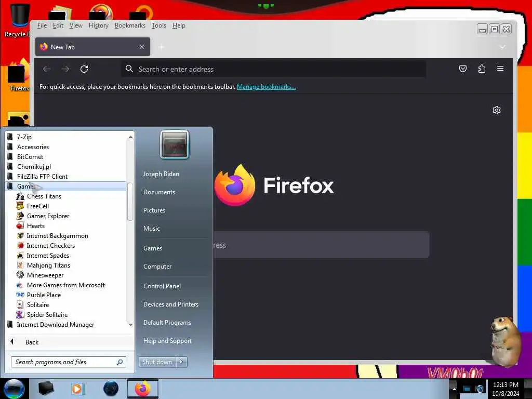The height and width of the screenshot is (399, 532).
Task: Open the Firefox taskbar button
Action: (143, 389)
